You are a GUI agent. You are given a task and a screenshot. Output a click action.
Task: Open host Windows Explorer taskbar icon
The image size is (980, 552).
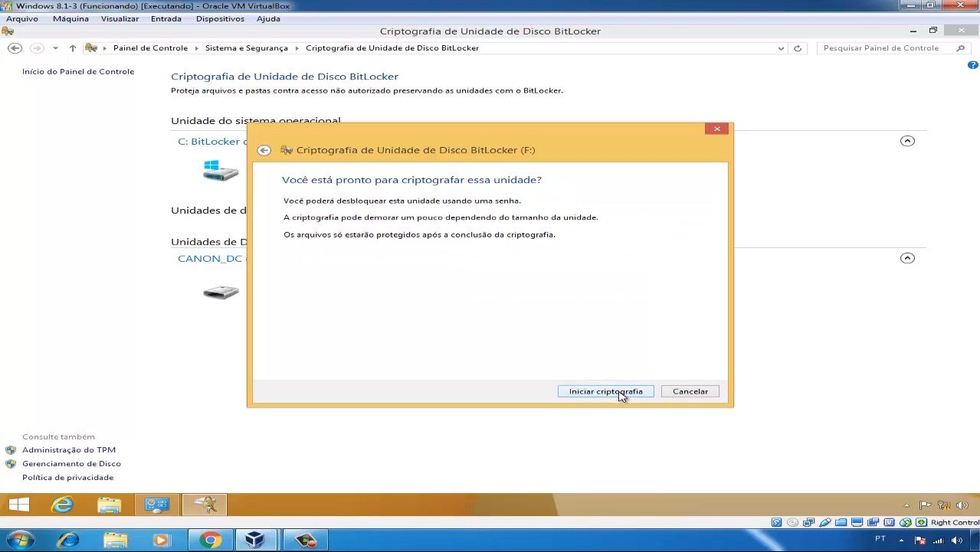(x=115, y=540)
